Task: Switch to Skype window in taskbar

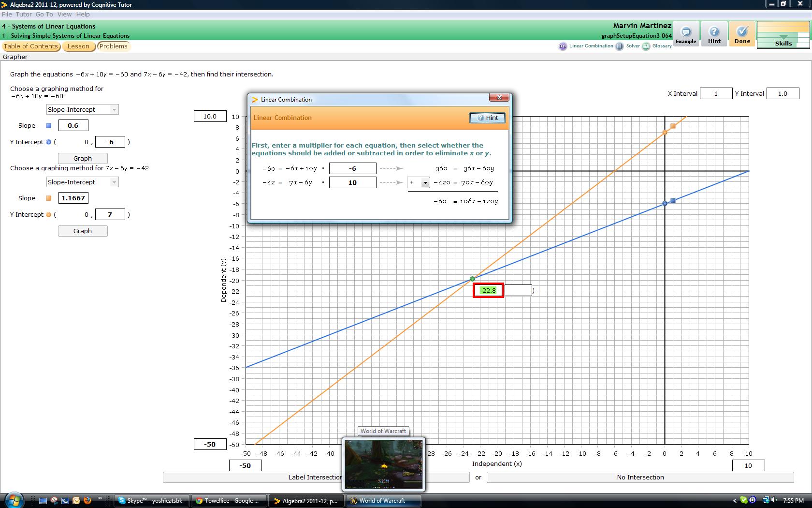Action: click(151, 501)
